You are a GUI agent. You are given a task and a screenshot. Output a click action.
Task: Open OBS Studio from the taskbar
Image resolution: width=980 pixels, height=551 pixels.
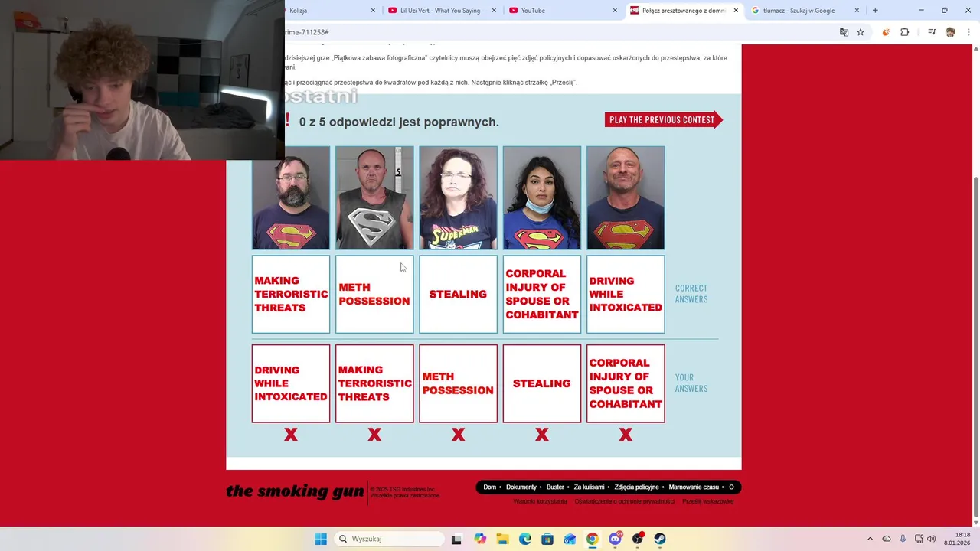tap(637, 539)
